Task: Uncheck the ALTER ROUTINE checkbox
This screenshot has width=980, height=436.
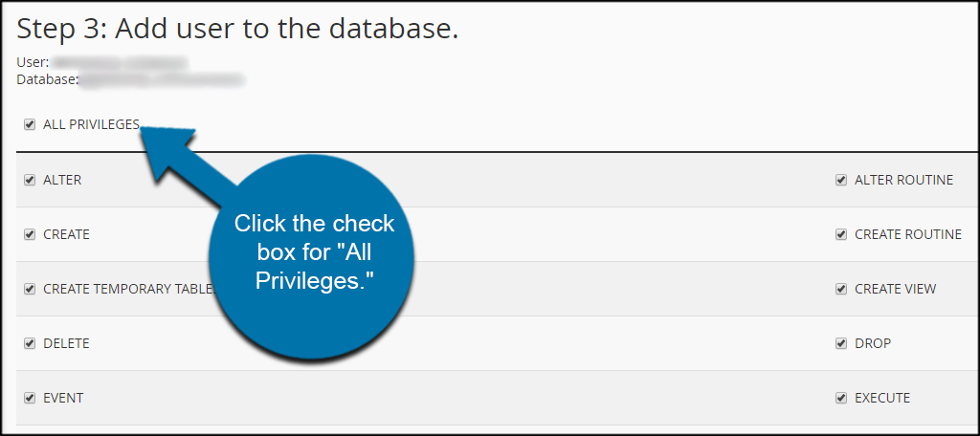Action: [x=841, y=180]
